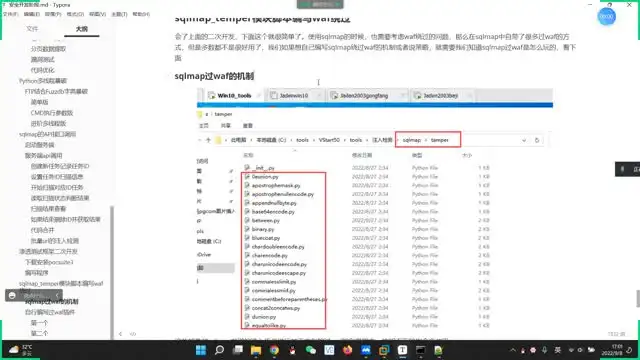
Task: Click the microphone tray icon
Action: click(544, 350)
